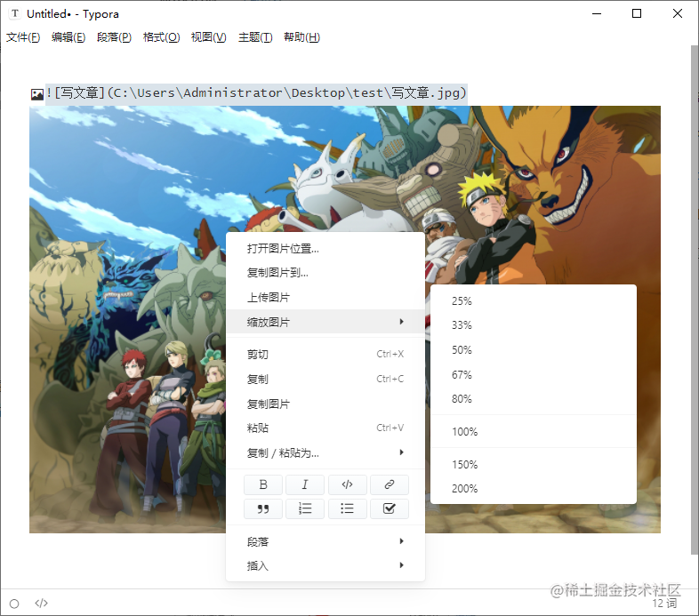
Task: Toggle sidebar with the circle status icon
Action: tap(14, 604)
